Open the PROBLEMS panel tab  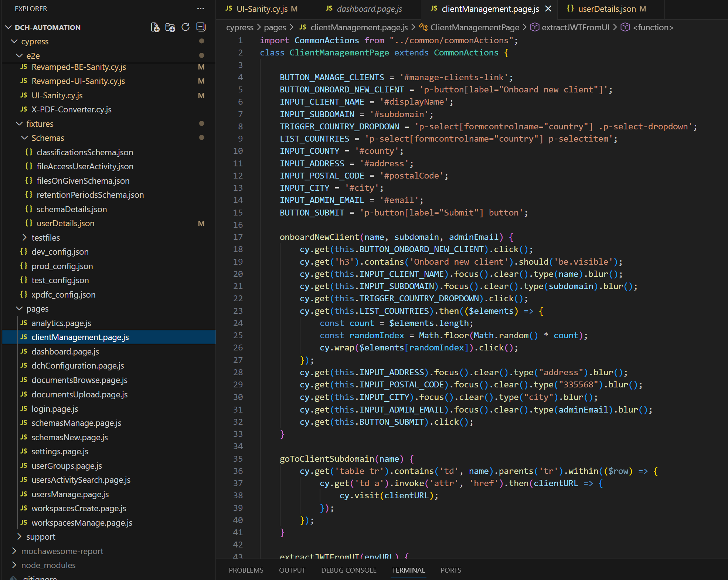coord(246,570)
